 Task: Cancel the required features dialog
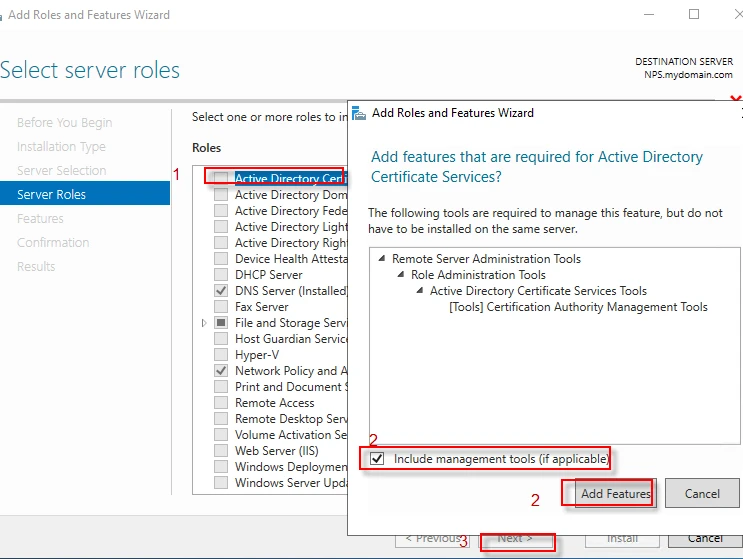[702, 493]
